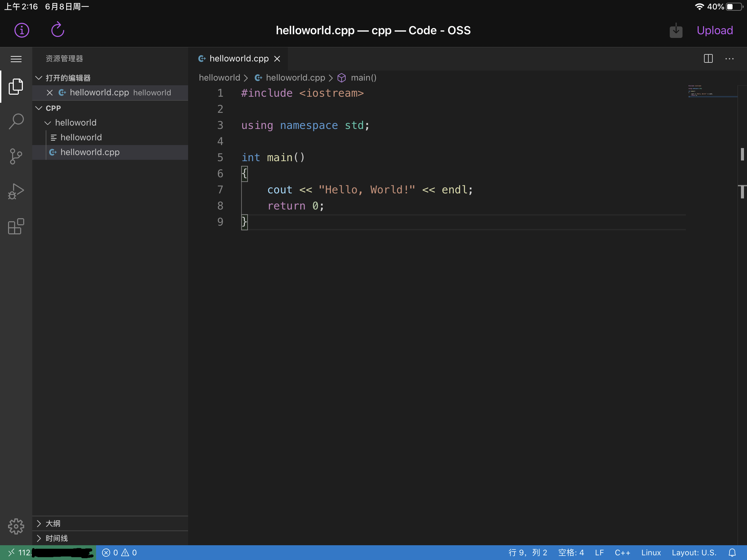Click helloworld.cpp in breadcrumb
Viewport: 747px width, 560px height.
[x=290, y=78]
